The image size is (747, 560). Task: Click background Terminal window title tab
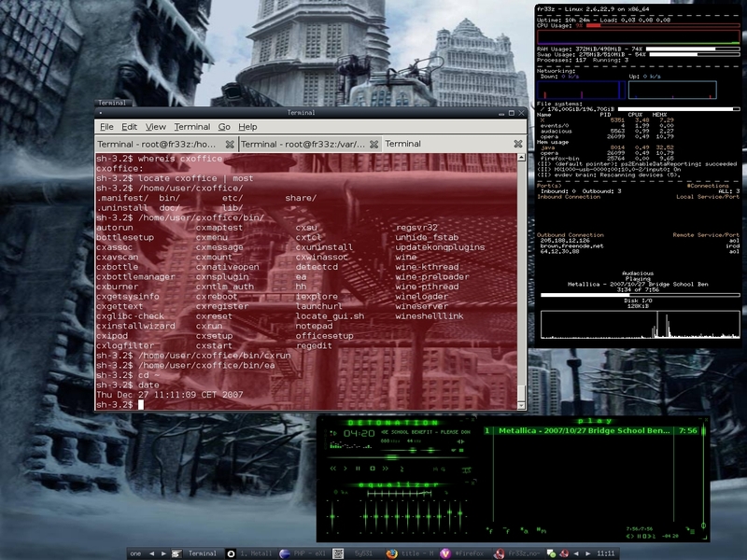112,103
